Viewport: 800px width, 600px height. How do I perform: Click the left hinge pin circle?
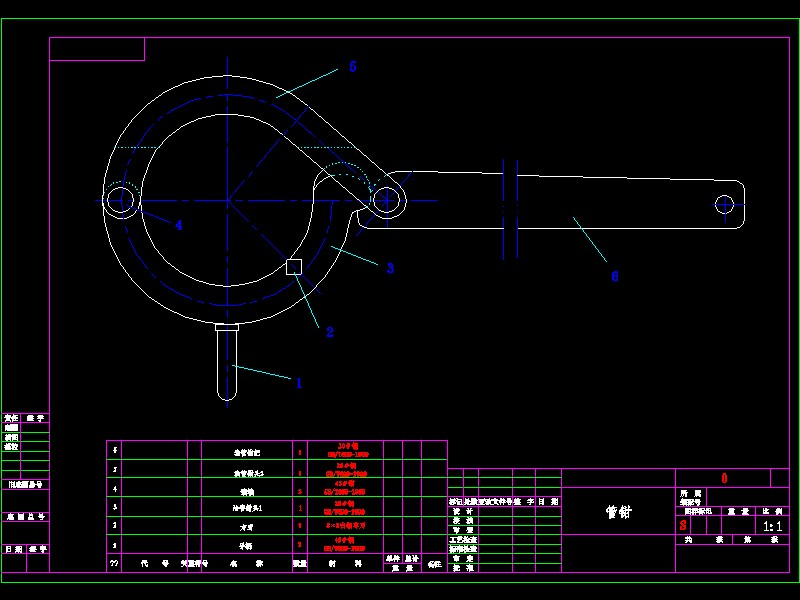click(121, 201)
